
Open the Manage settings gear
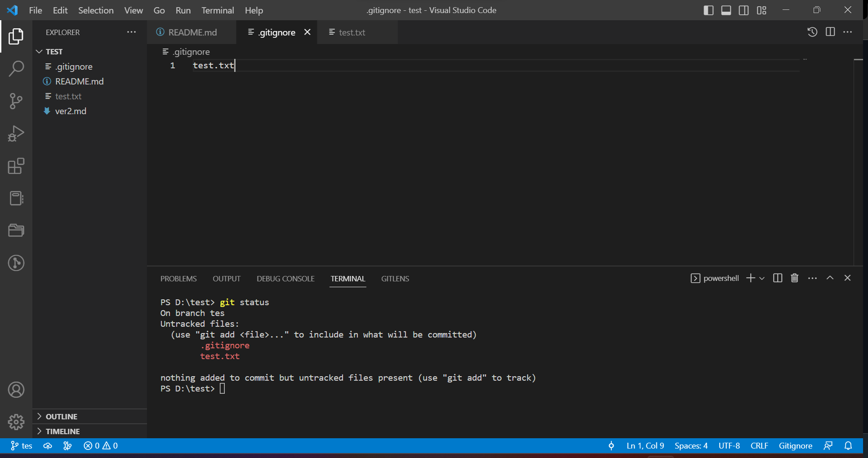click(16, 422)
